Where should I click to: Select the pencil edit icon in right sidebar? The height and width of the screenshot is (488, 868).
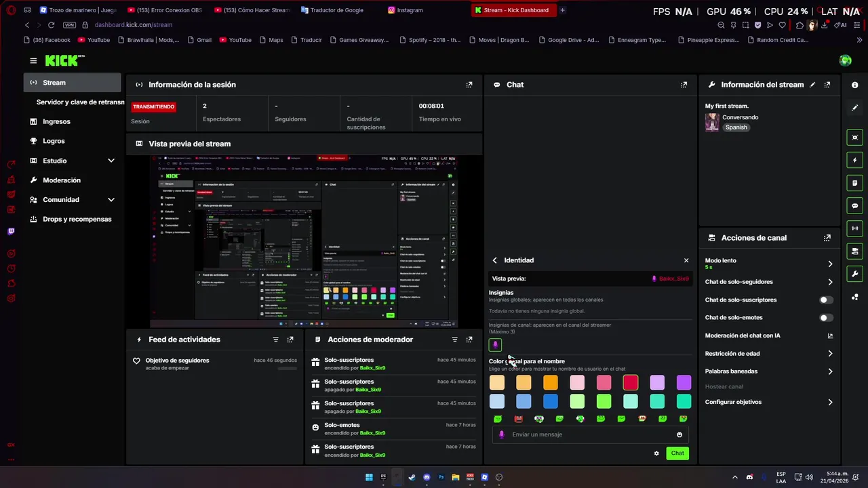coord(854,108)
